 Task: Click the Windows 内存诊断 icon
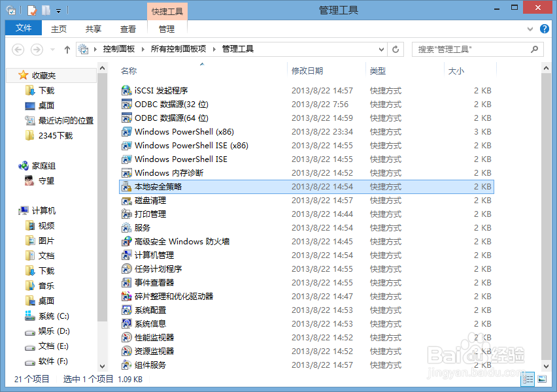(126, 173)
